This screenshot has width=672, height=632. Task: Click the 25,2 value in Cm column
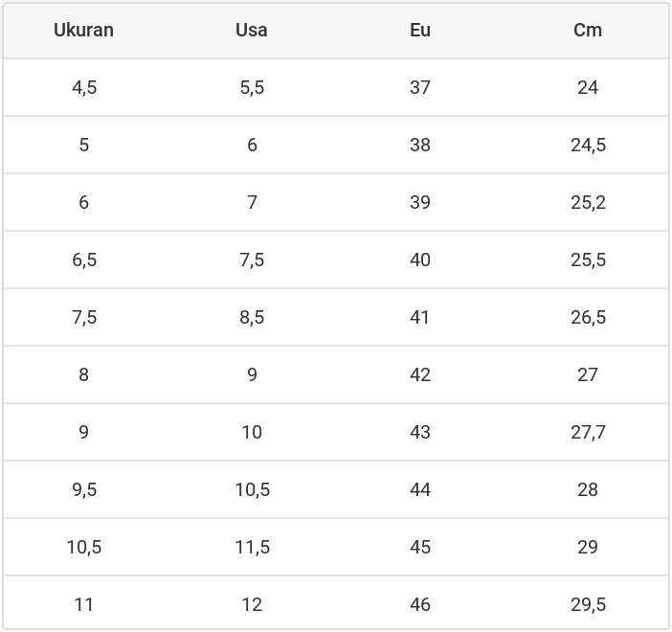coord(588,202)
